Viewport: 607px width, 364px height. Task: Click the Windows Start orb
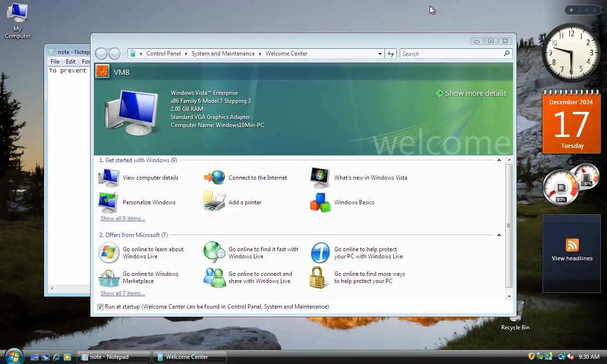(13, 356)
